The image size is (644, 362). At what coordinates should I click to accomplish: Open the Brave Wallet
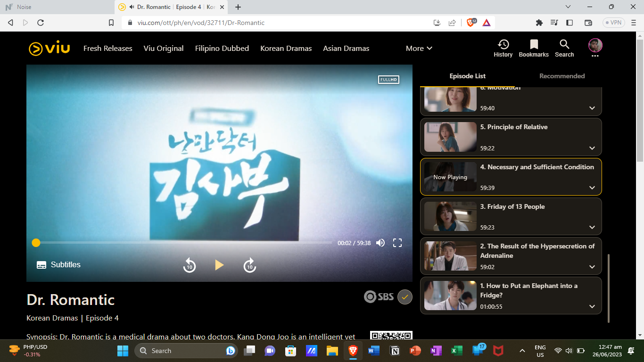(588, 23)
